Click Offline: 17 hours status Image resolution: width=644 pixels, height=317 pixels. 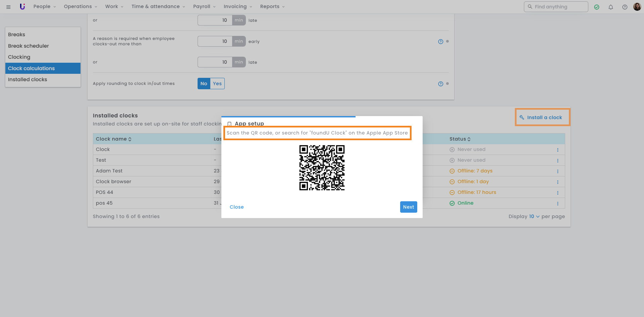tap(473, 192)
